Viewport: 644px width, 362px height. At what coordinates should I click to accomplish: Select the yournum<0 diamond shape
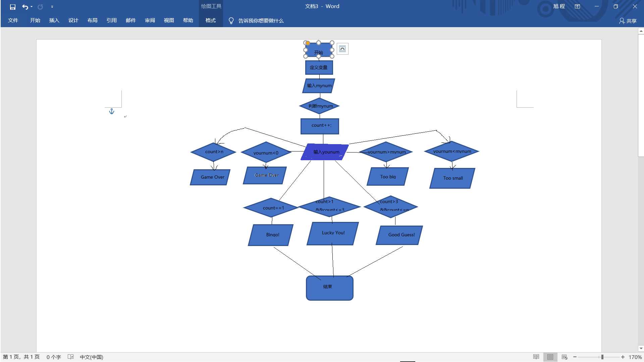click(266, 153)
